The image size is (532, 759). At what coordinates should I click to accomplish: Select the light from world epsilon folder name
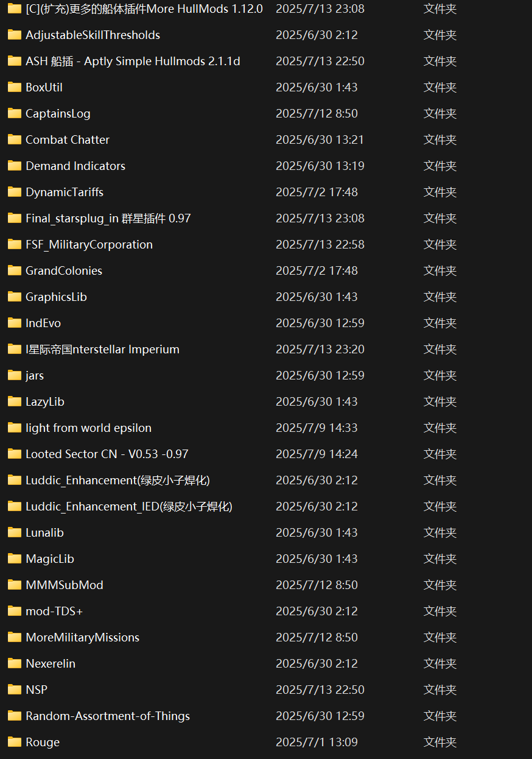(88, 428)
